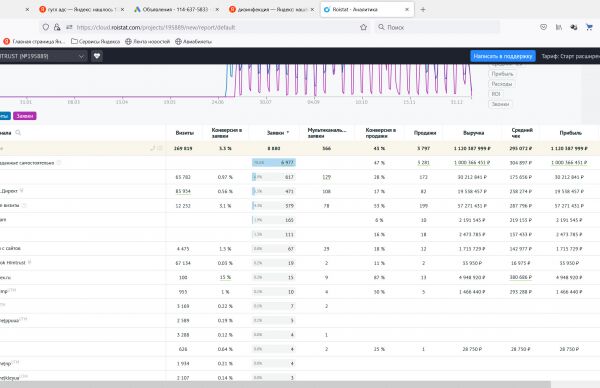Open a new browser tab with the plus icon
The height and width of the screenshot is (388, 600).
coord(423,10)
